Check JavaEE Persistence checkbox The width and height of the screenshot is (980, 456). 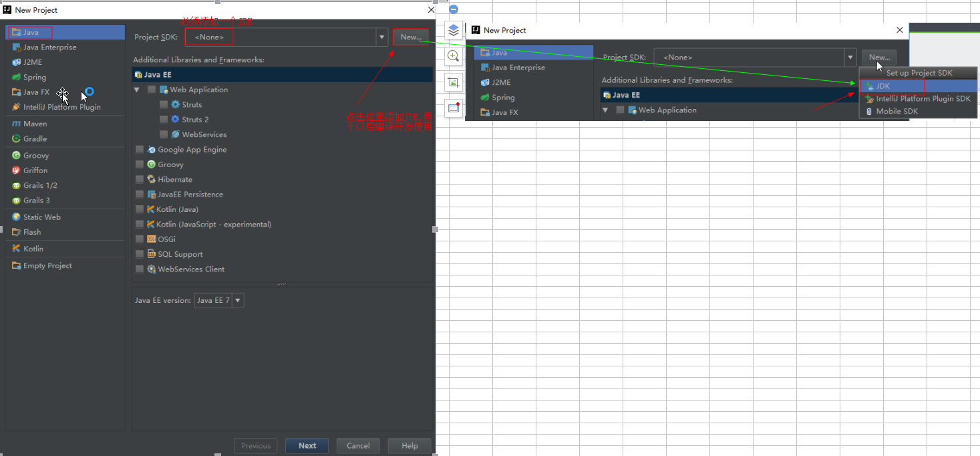tap(140, 195)
